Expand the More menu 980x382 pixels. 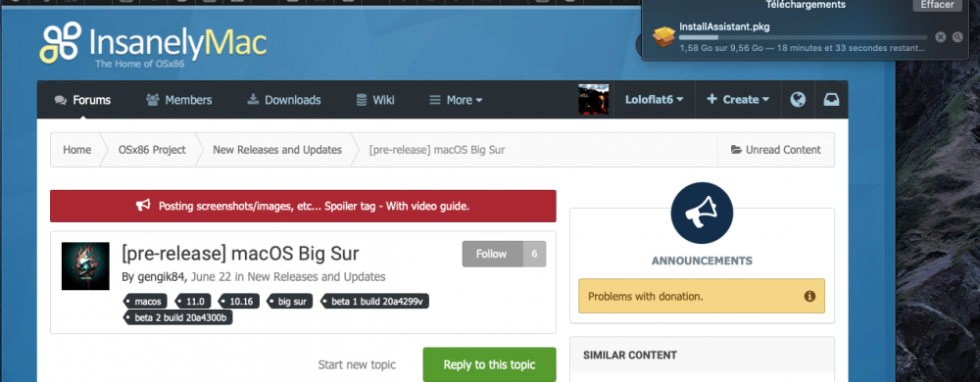[x=456, y=100]
